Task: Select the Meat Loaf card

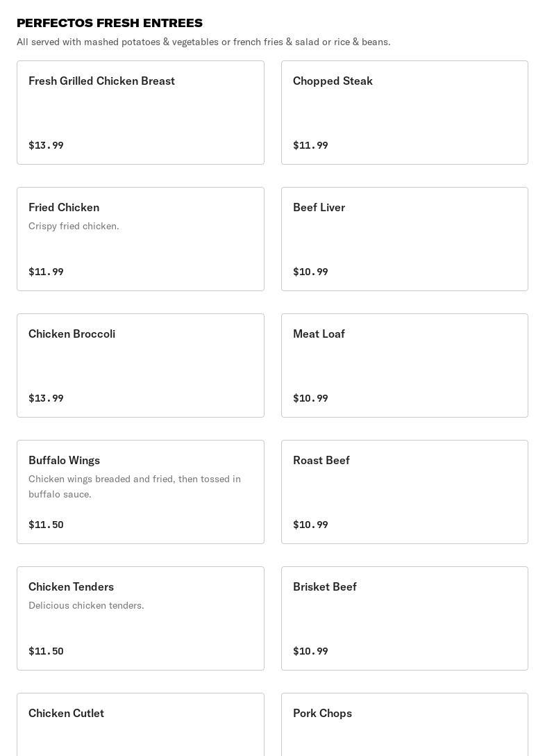Action: 404,365
